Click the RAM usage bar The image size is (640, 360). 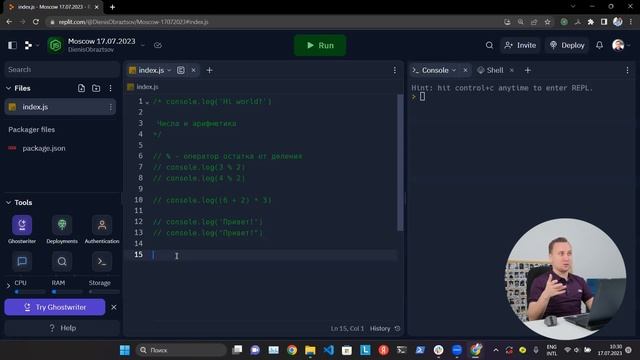click(67, 292)
